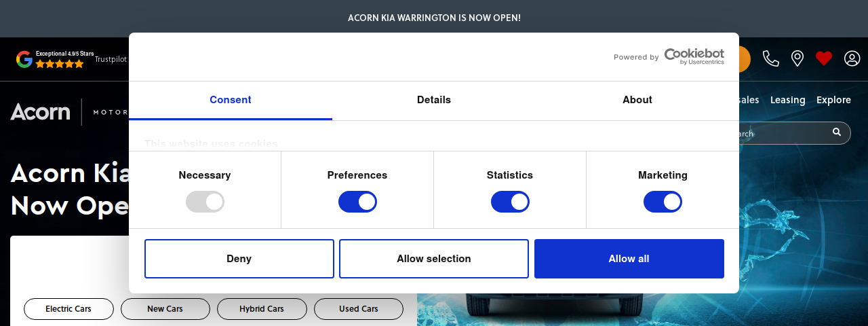Click the Deny button

click(x=239, y=259)
